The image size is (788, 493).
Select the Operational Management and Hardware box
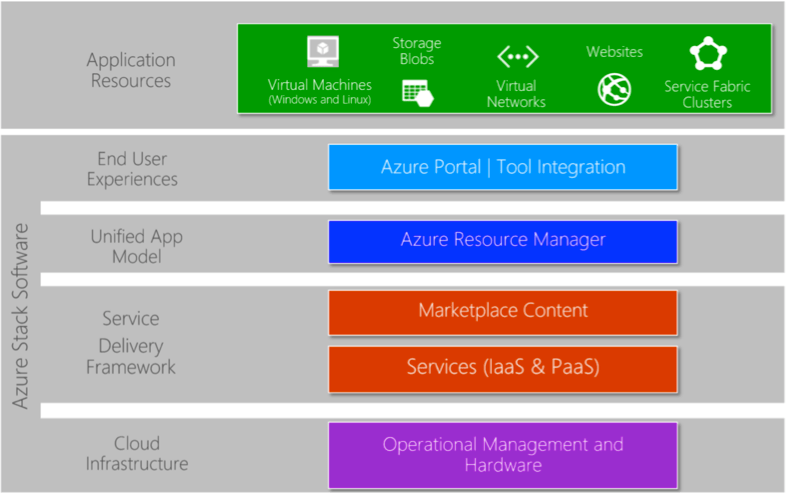point(503,454)
